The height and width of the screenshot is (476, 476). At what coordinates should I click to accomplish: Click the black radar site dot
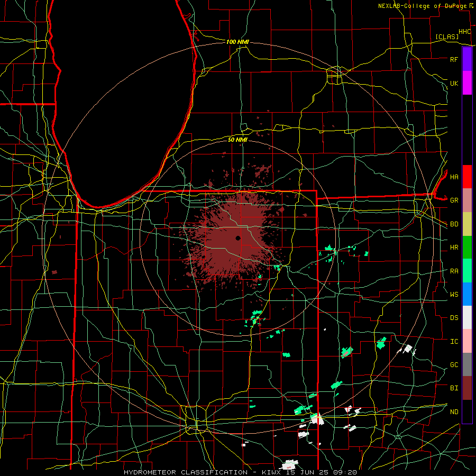(x=238, y=238)
